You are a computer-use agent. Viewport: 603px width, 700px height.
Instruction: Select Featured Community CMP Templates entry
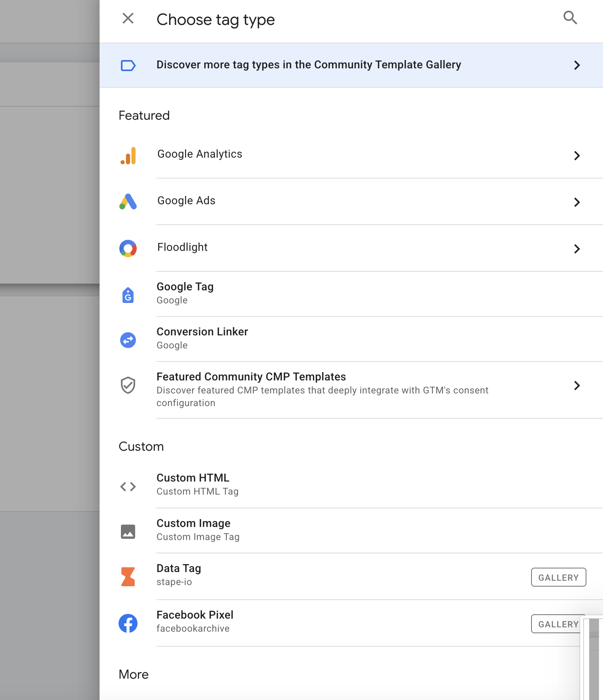click(x=251, y=377)
